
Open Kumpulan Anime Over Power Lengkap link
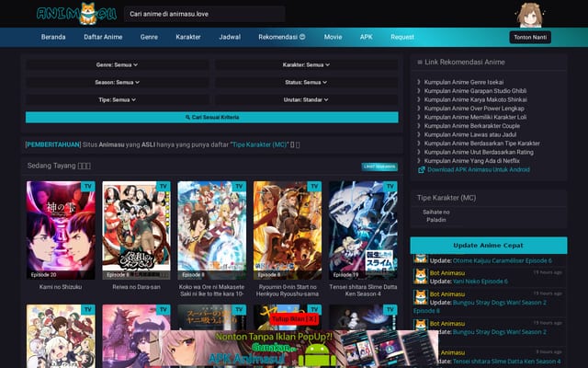click(474, 109)
